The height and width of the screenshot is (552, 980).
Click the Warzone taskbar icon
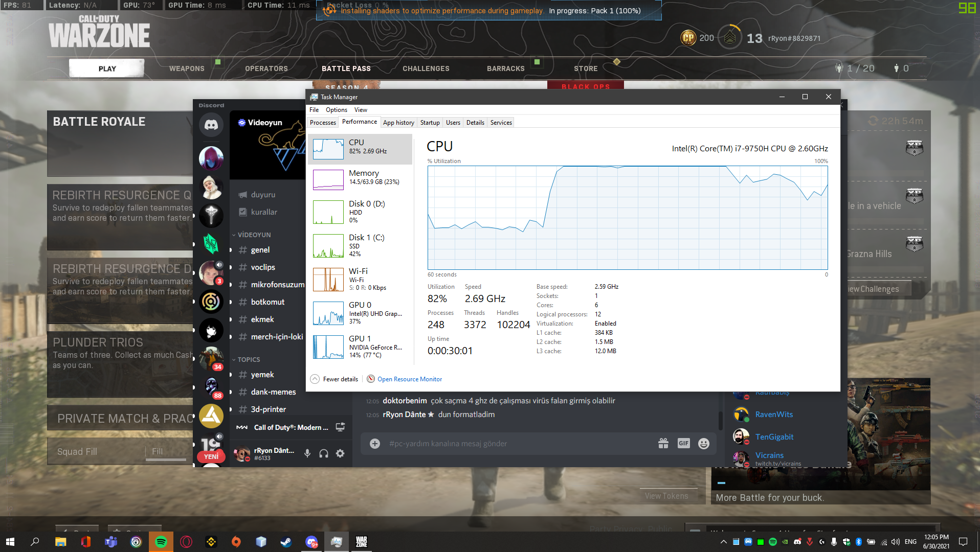361,542
